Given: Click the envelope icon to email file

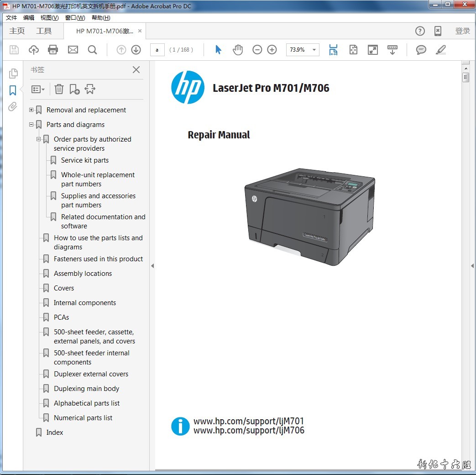Looking at the screenshot, I should point(73,50).
